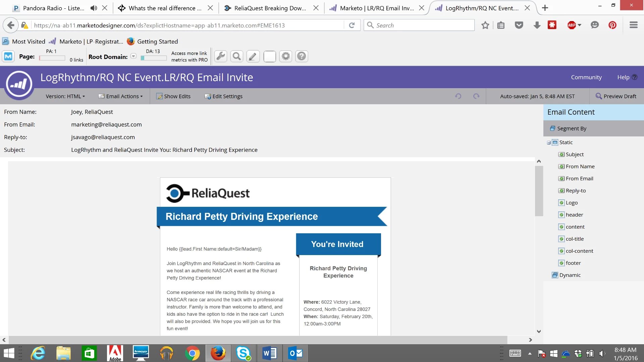Select the col-content item in Email Content

point(579,251)
